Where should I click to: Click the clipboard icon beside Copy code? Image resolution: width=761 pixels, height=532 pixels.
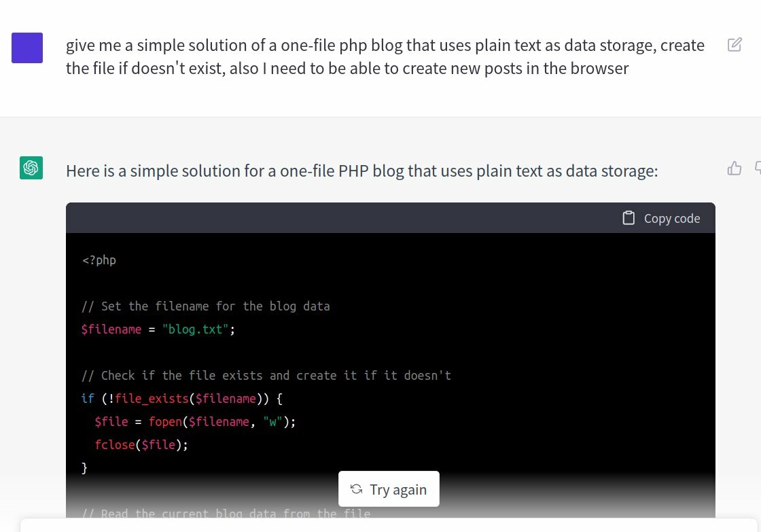(629, 218)
